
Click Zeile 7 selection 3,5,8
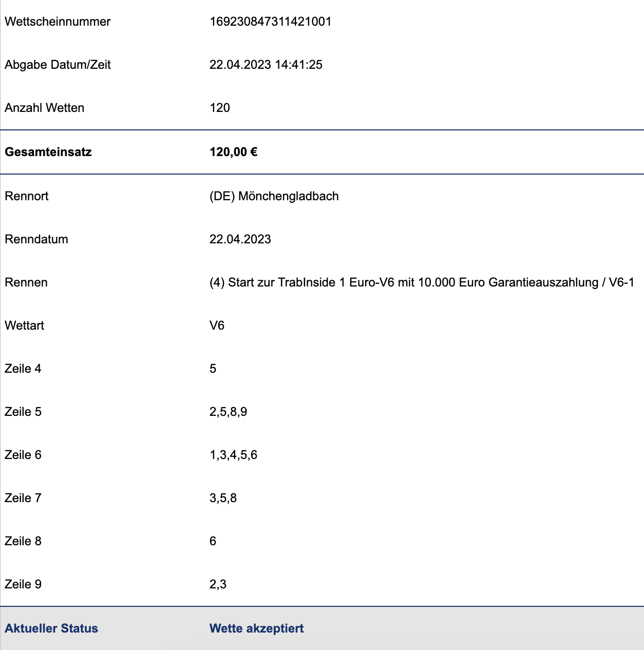[x=223, y=498]
